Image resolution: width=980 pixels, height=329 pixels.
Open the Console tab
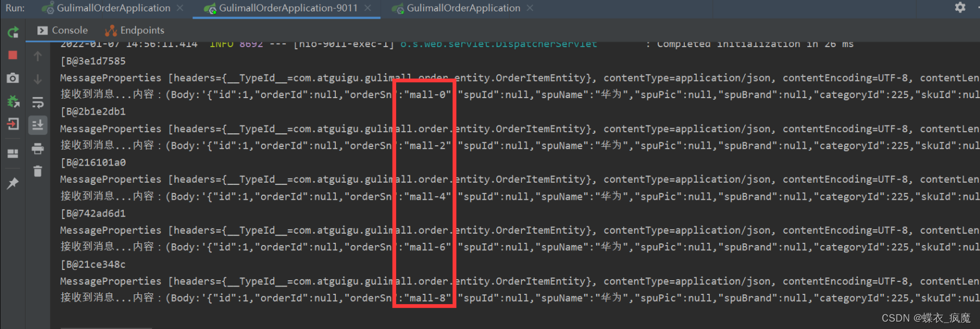(x=63, y=30)
